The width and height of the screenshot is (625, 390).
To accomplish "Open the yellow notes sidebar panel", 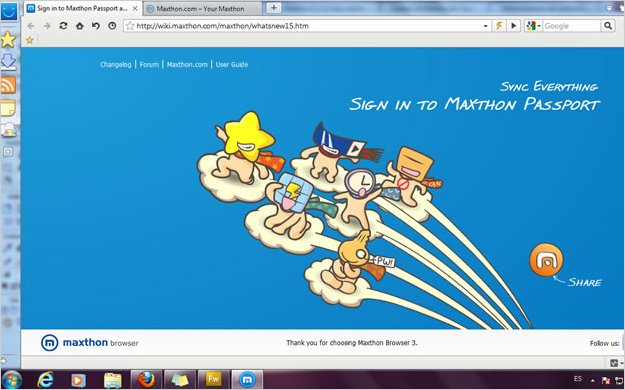I will pyautogui.click(x=8, y=108).
